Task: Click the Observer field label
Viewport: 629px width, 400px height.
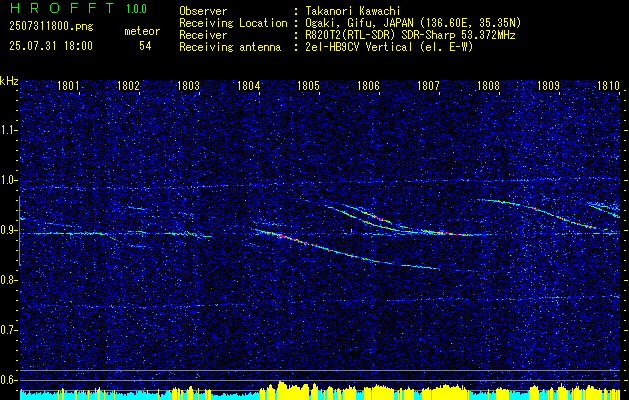Action: pyautogui.click(x=203, y=11)
